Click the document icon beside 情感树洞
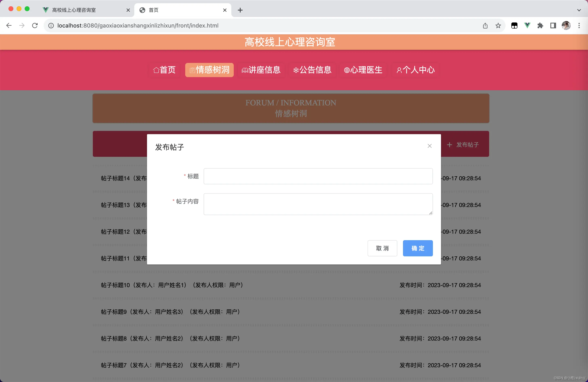 pos(193,70)
